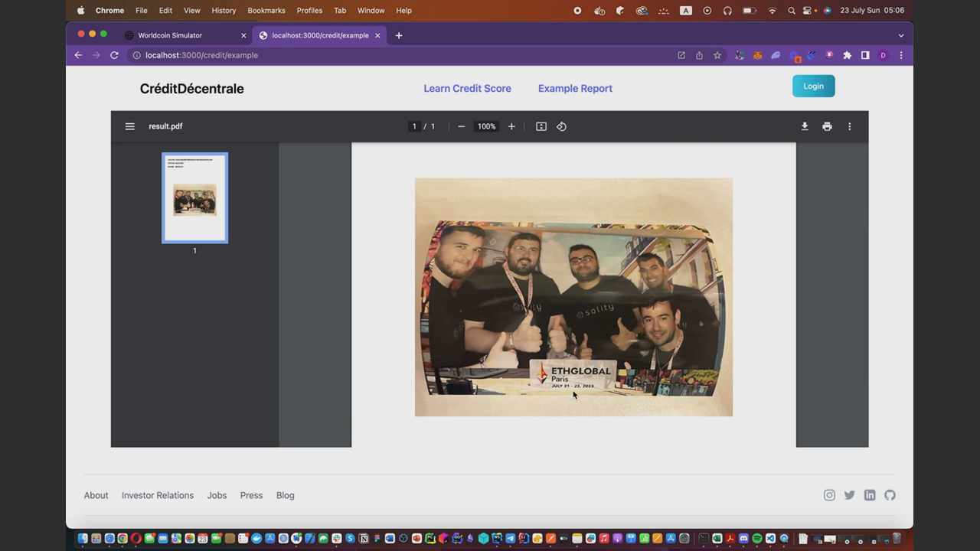Open Discord in the Dock
This screenshot has width=980, height=551.
[x=743, y=539]
